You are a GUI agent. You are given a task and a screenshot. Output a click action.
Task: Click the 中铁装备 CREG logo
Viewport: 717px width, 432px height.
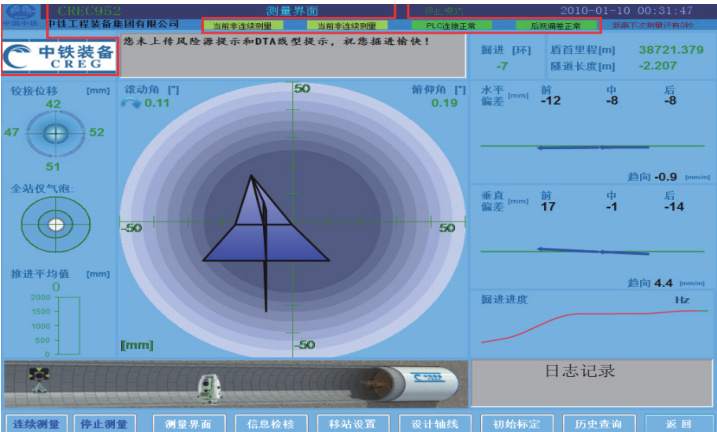[x=60, y=58]
